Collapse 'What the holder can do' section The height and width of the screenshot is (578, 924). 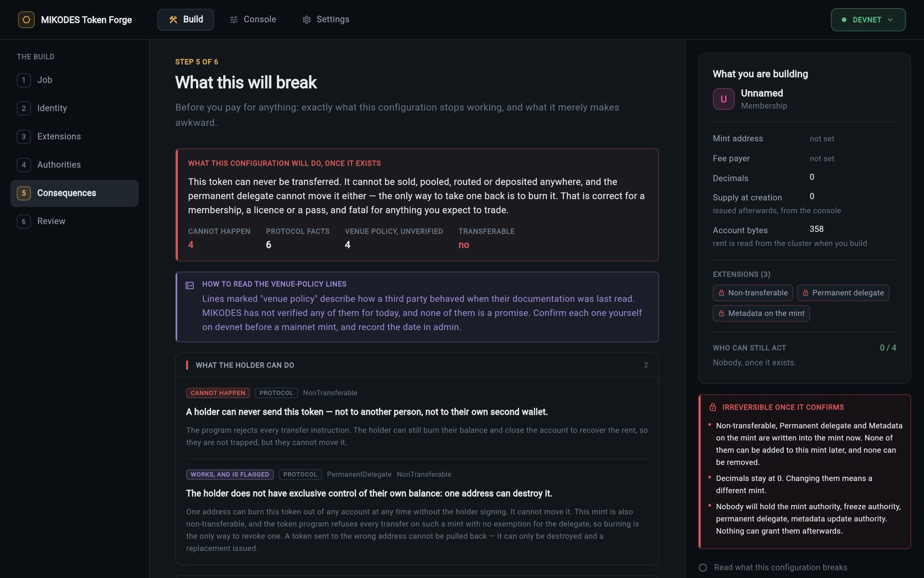(x=417, y=365)
